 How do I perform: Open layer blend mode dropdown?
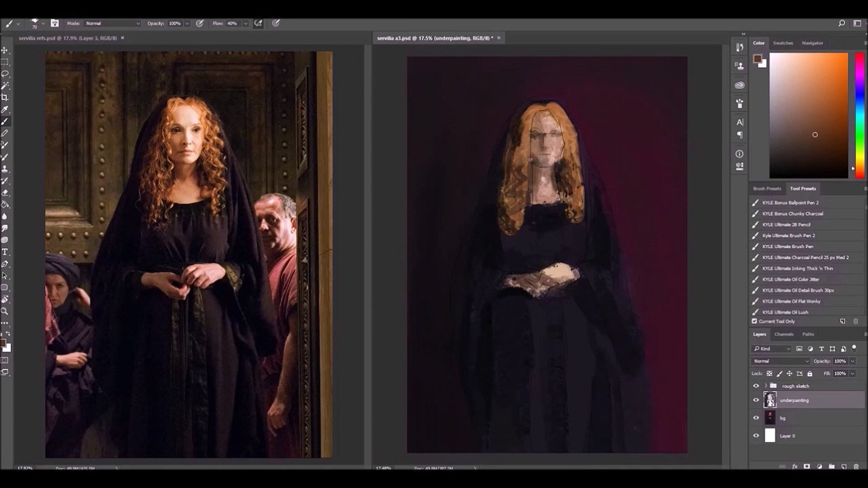click(x=781, y=361)
